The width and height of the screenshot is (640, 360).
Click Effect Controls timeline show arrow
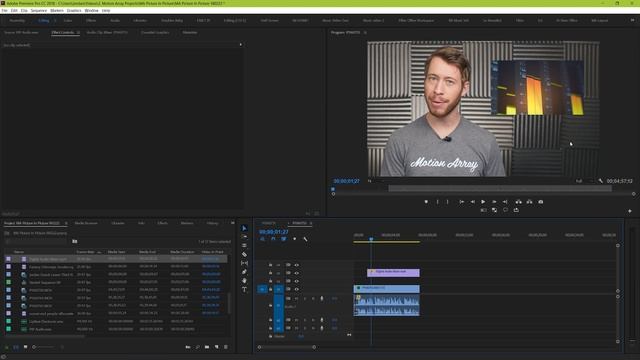[x=240, y=44]
